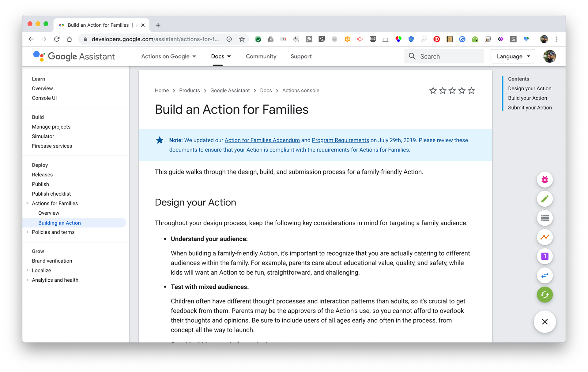Click the address bar URL

click(155, 39)
